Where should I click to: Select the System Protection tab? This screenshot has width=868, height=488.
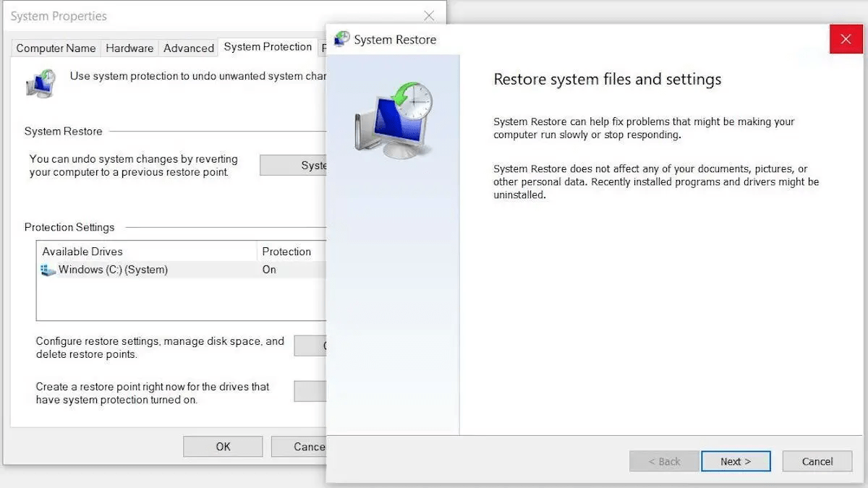pos(268,46)
